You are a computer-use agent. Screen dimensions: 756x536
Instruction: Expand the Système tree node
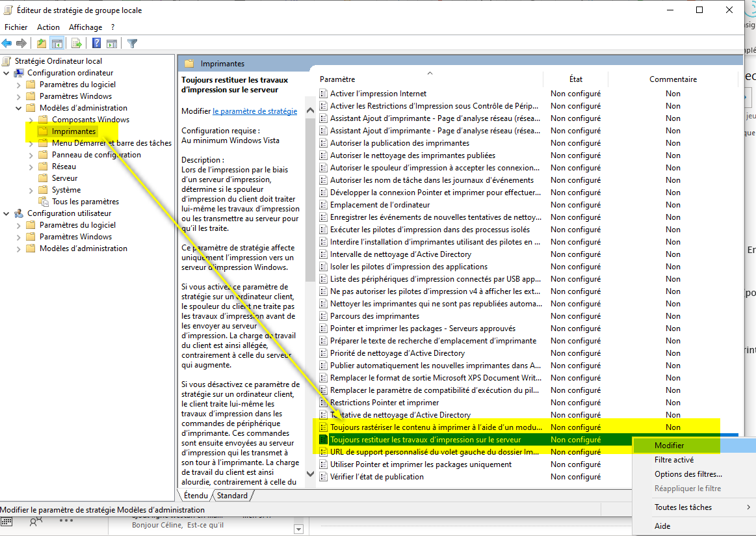tap(31, 190)
